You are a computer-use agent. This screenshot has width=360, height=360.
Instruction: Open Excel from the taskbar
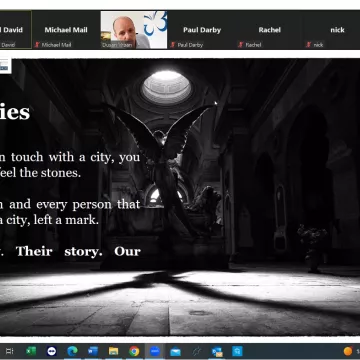(31, 351)
